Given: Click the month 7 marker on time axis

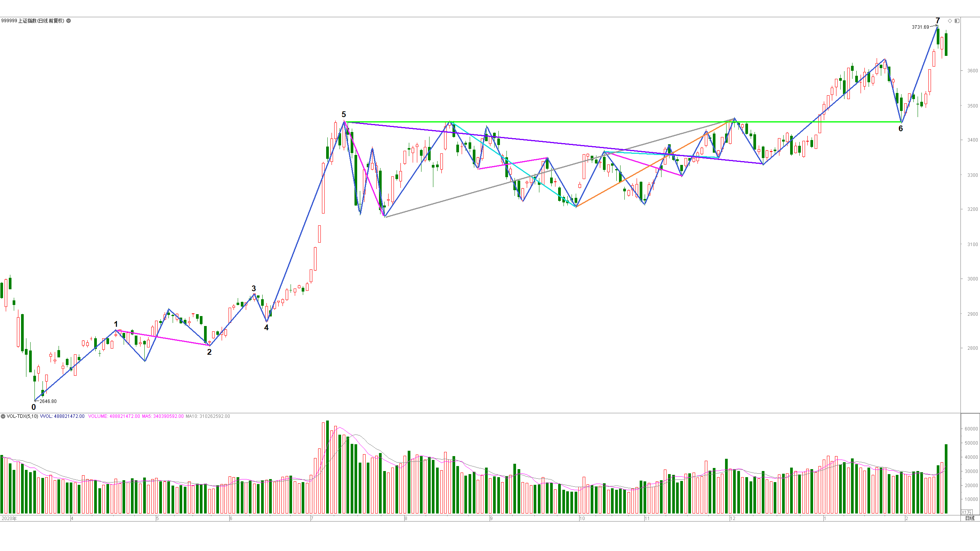Looking at the screenshot, I should point(312,518).
